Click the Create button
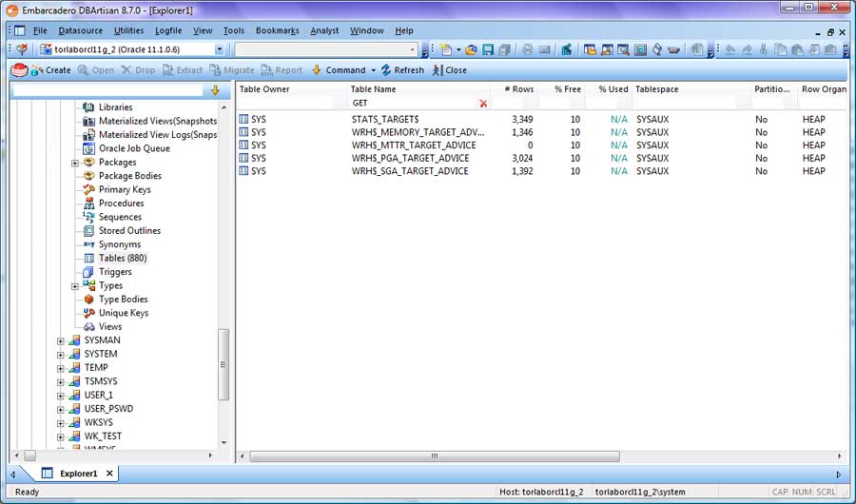856x504 pixels. pyautogui.click(x=51, y=70)
